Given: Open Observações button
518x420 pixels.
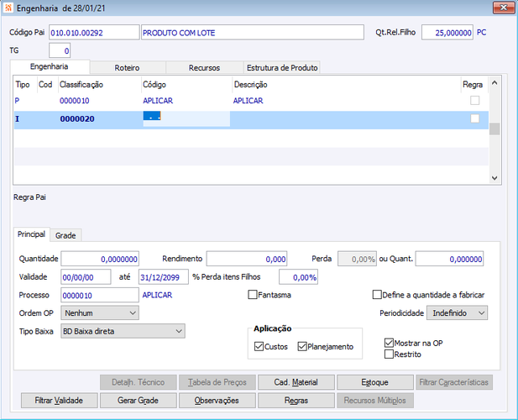Looking at the screenshot, I should (x=217, y=401).
